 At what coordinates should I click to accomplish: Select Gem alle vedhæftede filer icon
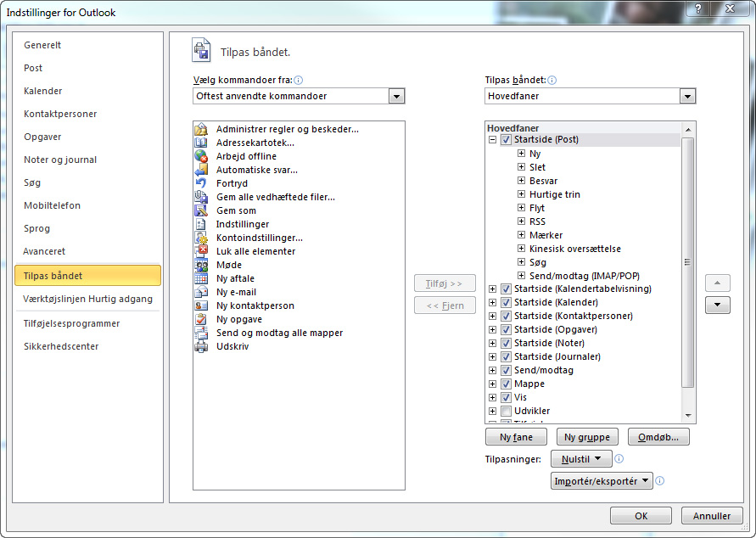click(x=201, y=197)
